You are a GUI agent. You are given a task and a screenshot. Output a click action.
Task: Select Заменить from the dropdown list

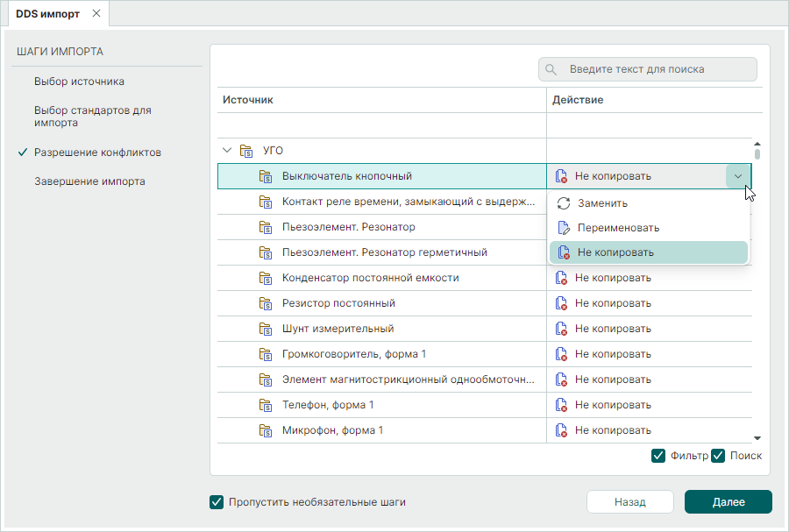click(x=602, y=202)
